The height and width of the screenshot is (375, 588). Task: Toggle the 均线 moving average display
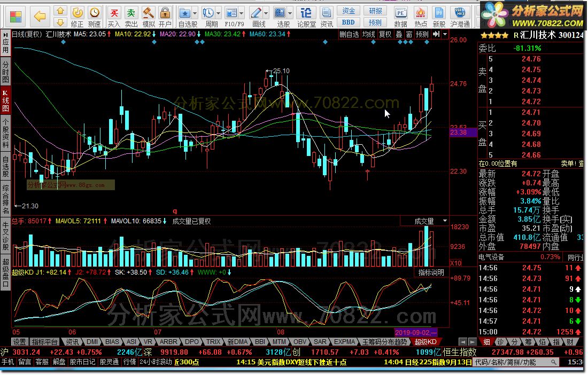click(369, 35)
